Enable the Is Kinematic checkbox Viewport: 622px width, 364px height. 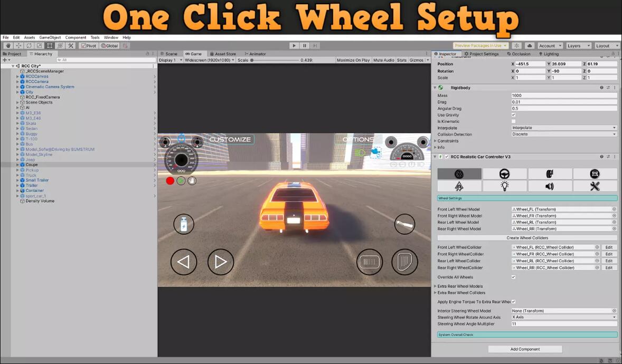click(513, 121)
